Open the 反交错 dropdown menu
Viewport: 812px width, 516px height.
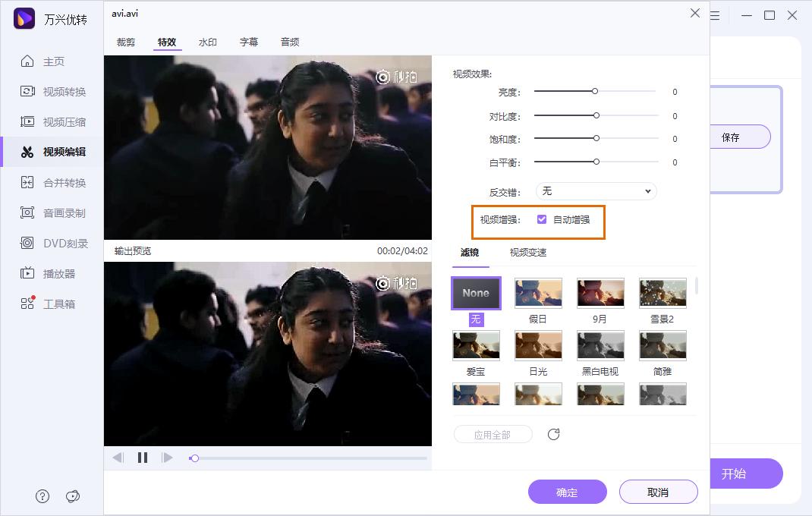click(x=596, y=192)
